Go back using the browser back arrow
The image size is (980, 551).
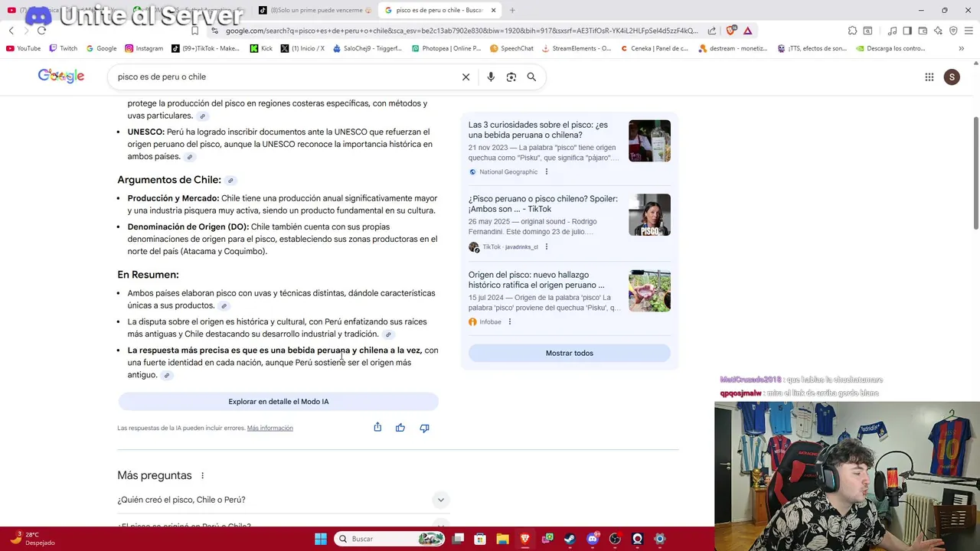(11, 31)
